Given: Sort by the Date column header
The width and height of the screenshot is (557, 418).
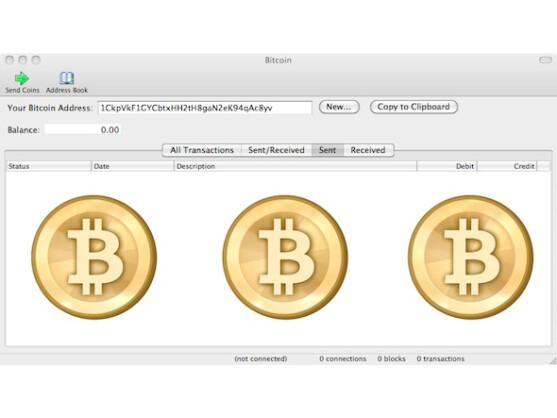Looking at the screenshot, I should (x=133, y=166).
